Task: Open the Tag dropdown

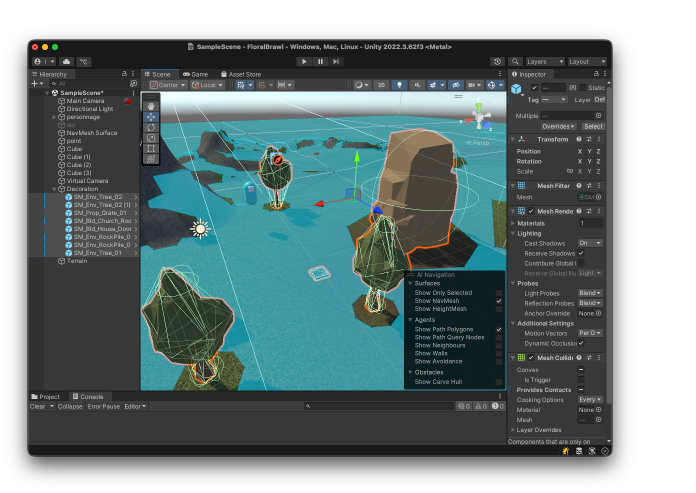Action: pyautogui.click(x=554, y=99)
